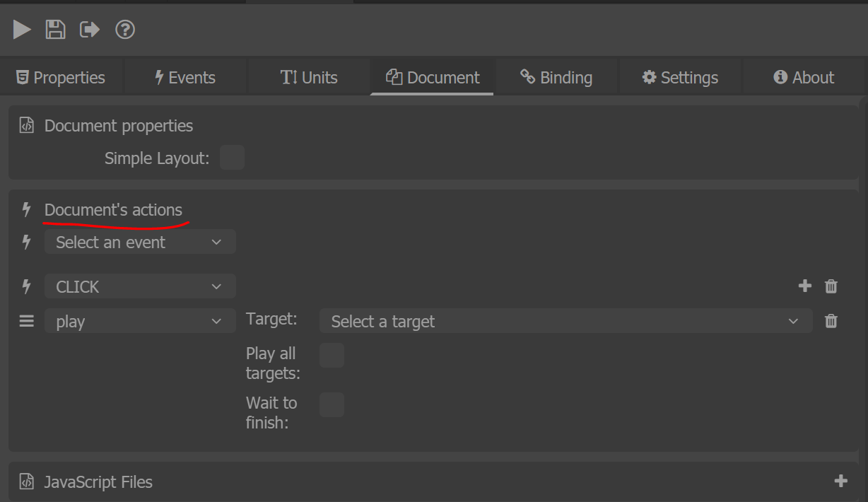Enable the Simple Layout checkbox

point(232,158)
